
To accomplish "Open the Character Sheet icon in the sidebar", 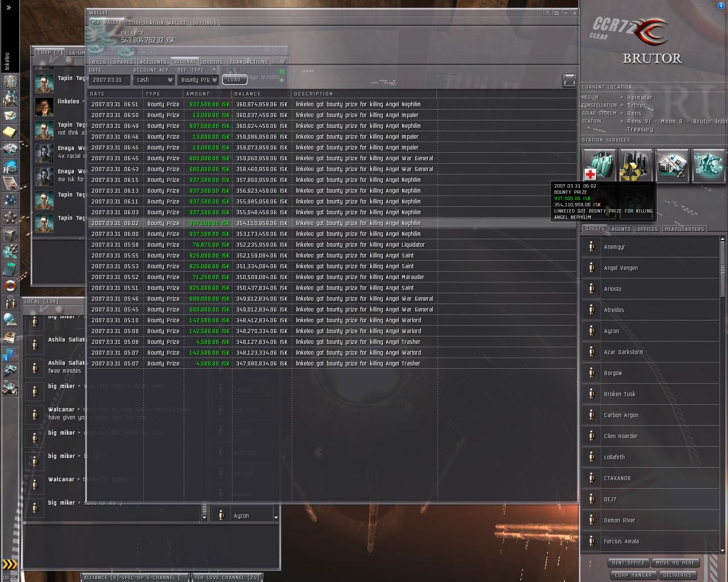I will pos(10,81).
